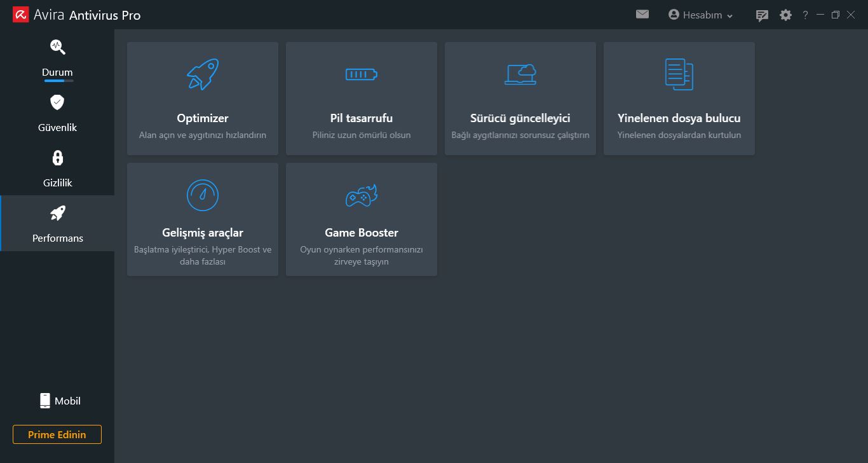The width and height of the screenshot is (868, 463).
Task: Close the Avira window
Action: point(851,15)
